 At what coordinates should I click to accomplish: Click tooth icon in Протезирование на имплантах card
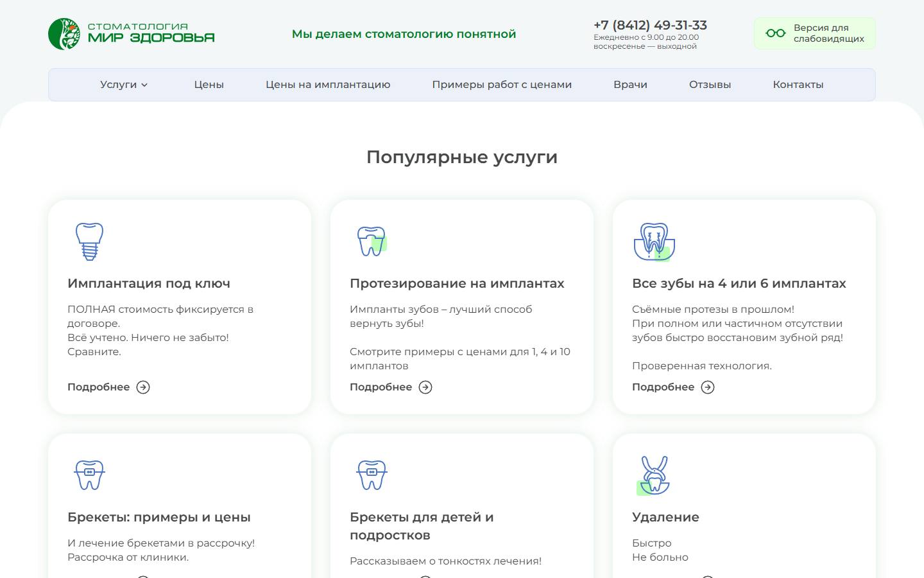pyautogui.click(x=372, y=241)
